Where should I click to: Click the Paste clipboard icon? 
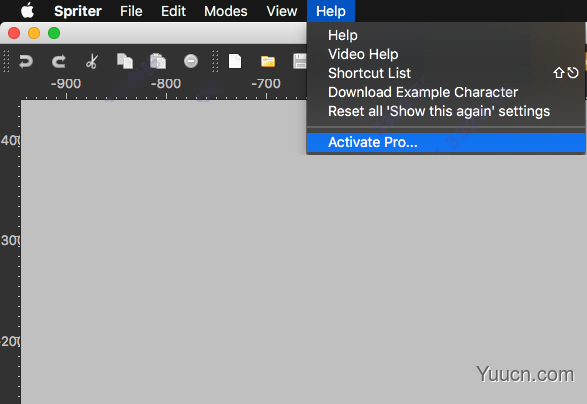[x=158, y=61]
